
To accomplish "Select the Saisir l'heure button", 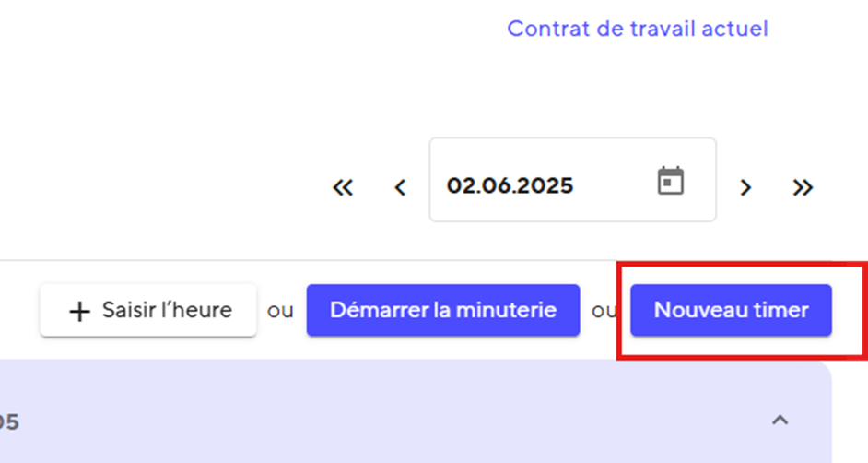I will [148, 310].
